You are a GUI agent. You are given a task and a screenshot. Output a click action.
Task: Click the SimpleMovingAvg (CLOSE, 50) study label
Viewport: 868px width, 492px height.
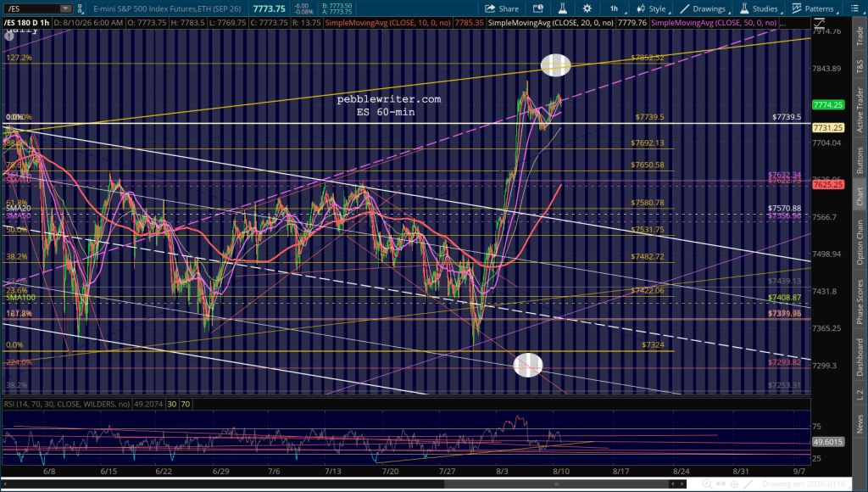[x=714, y=23]
